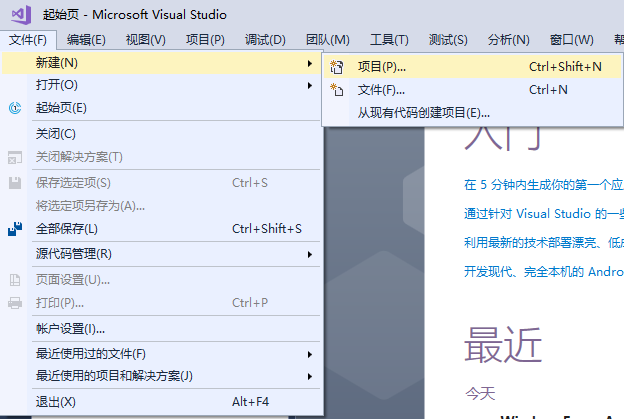The image size is (624, 419).
Task: Click the Close Solution icon
Action: click(15, 157)
